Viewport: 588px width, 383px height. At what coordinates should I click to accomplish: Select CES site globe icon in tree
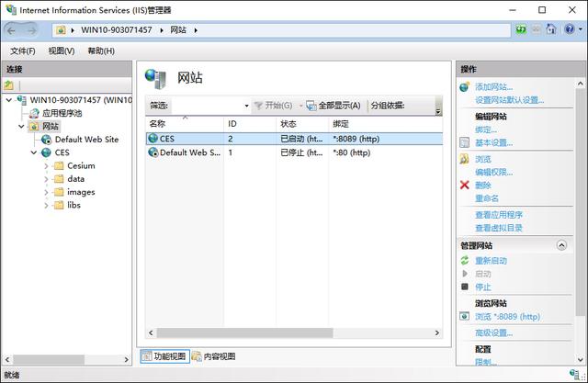coord(46,152)
